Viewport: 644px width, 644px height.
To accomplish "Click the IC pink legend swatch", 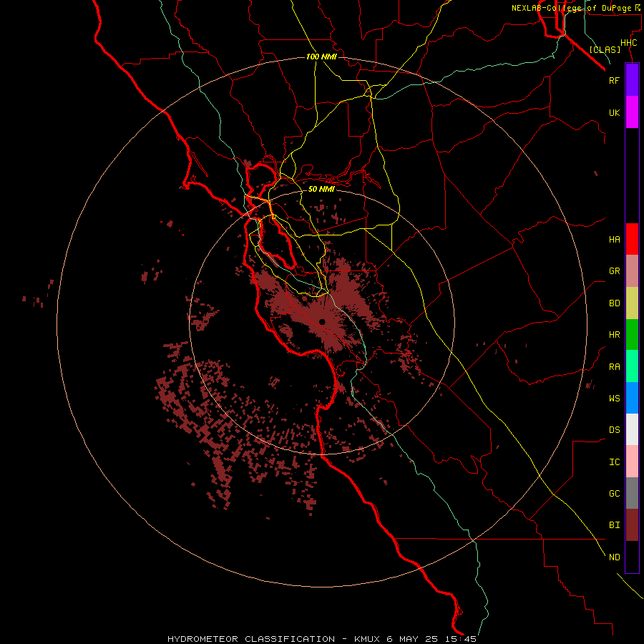I will [632, 462].
